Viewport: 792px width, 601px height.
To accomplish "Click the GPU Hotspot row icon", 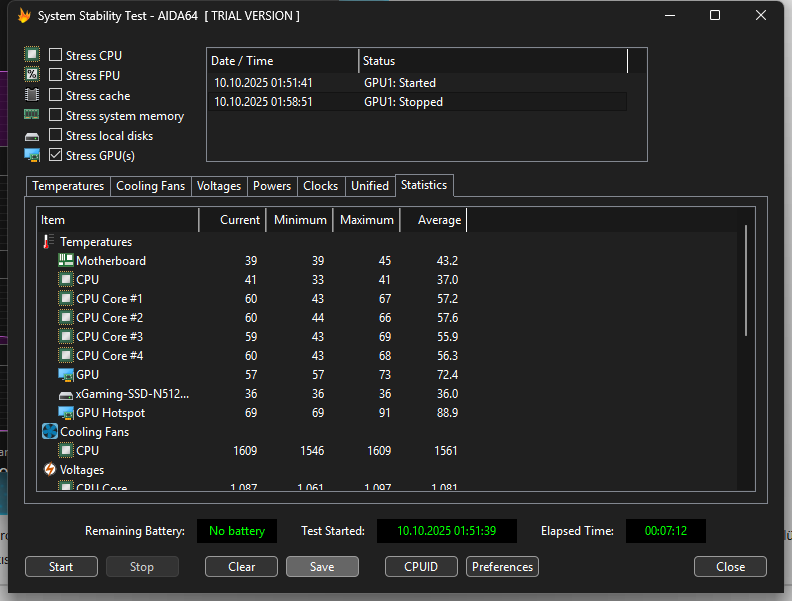I will coord(66,413).
